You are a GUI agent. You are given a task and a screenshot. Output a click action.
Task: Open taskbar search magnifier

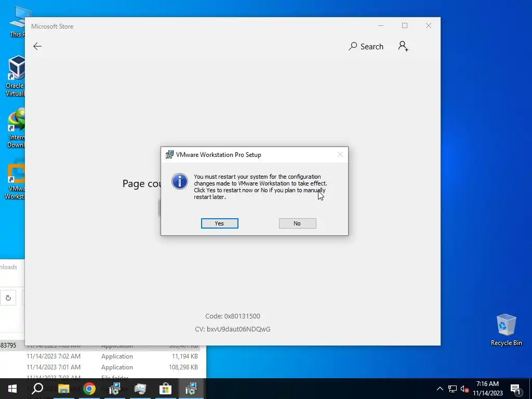click(x=37, y=389)
